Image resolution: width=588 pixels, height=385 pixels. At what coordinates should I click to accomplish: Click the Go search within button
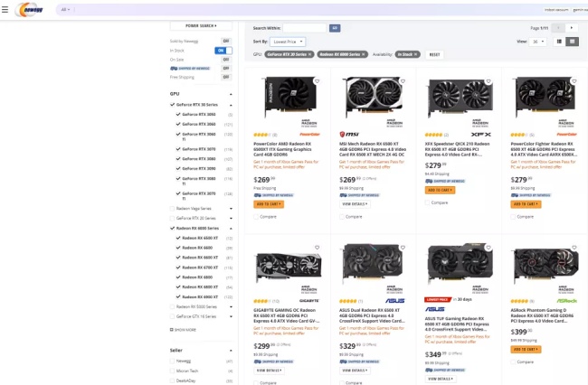335,28
